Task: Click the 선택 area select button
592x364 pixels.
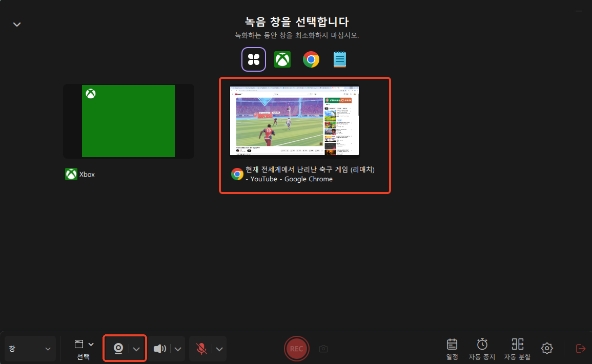Action: pyautogui.click(x=84, y=348)
